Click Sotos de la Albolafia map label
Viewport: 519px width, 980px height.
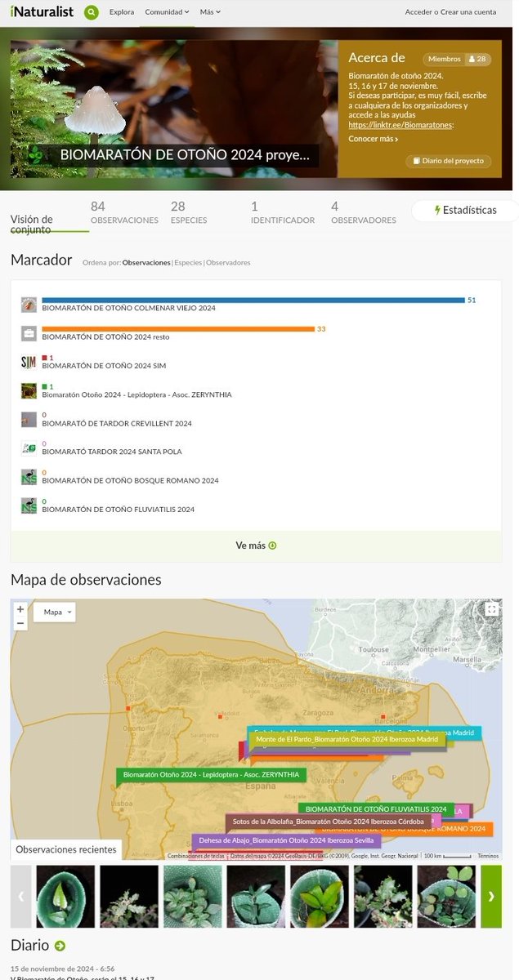click(328, 821)
